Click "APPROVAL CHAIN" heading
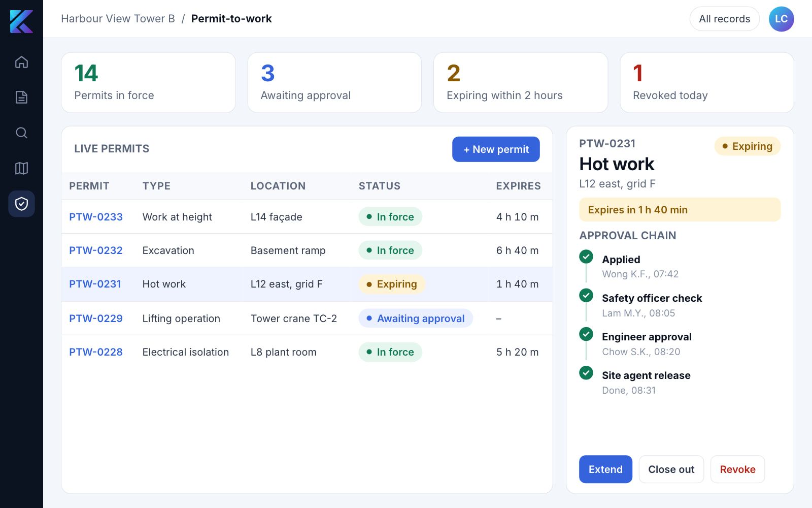 628,236
